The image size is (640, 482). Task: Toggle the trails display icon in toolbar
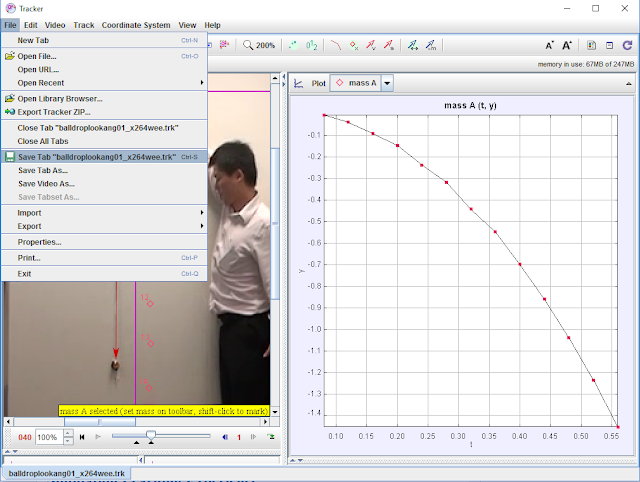[293, 45]
